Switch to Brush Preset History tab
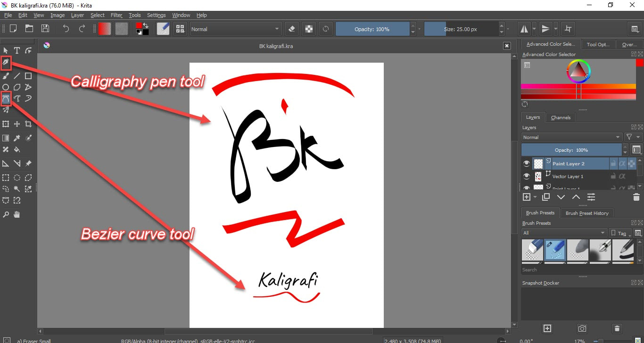The width and height of the screenshot is (644, 343). (x=587, y=213)
